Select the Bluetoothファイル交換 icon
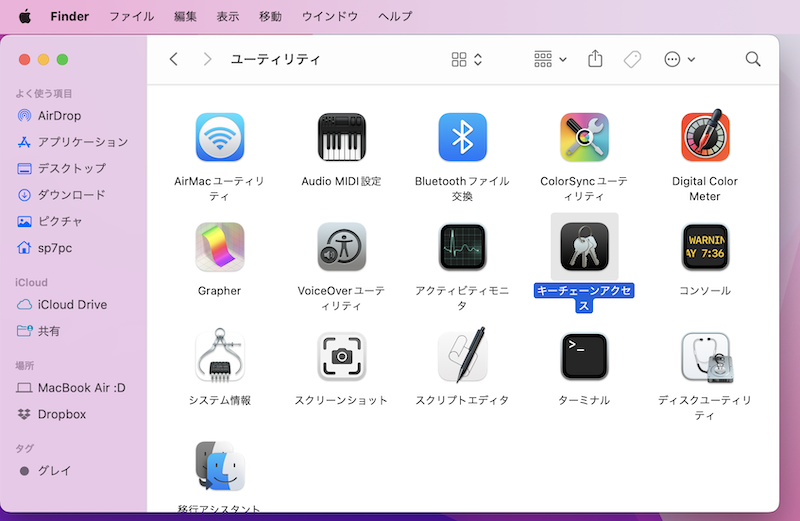Viewport: 800px width, 521px height. pos(462,137)
